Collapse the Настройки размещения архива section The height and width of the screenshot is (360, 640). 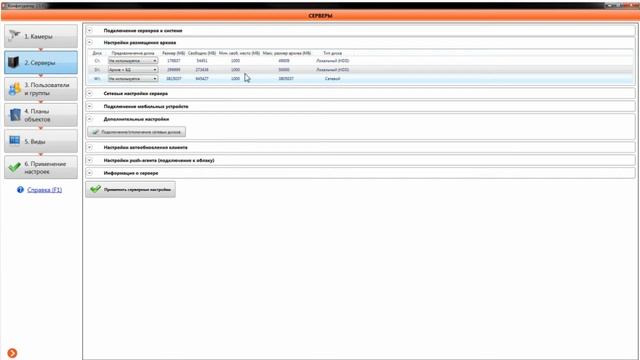[90, 42]
